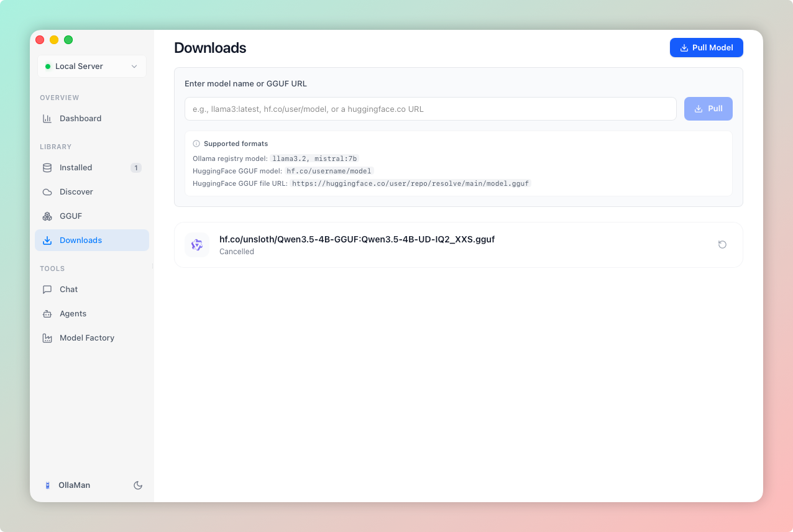
Task: Select Downloads in the sidebar
Action: pyautogui.click(x=92, y=241)
